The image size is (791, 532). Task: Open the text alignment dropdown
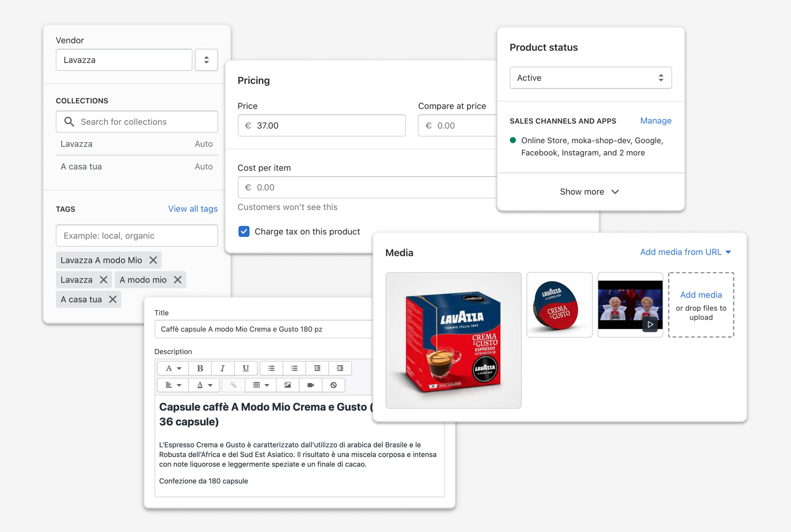point(173,385)
